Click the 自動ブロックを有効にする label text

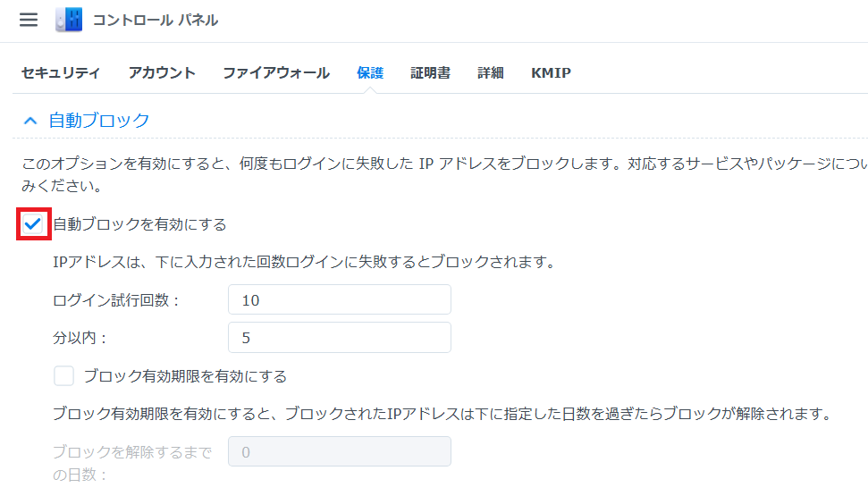click(x=140, y=224)
